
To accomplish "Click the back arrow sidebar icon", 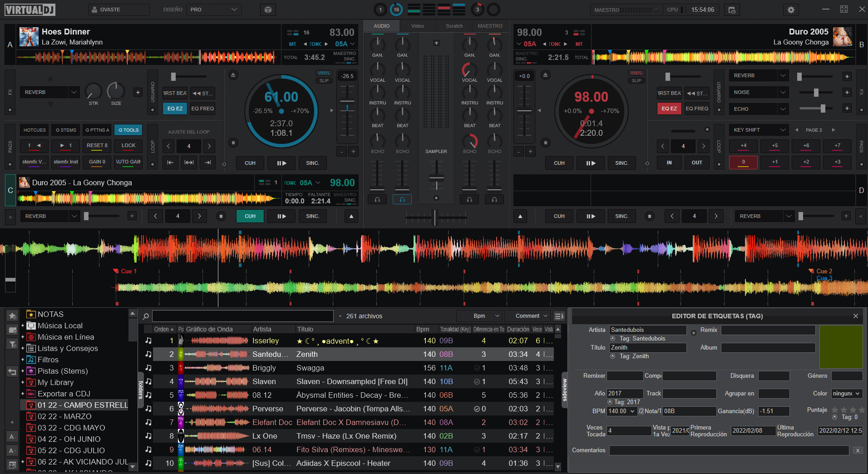I will click(12, 372).
